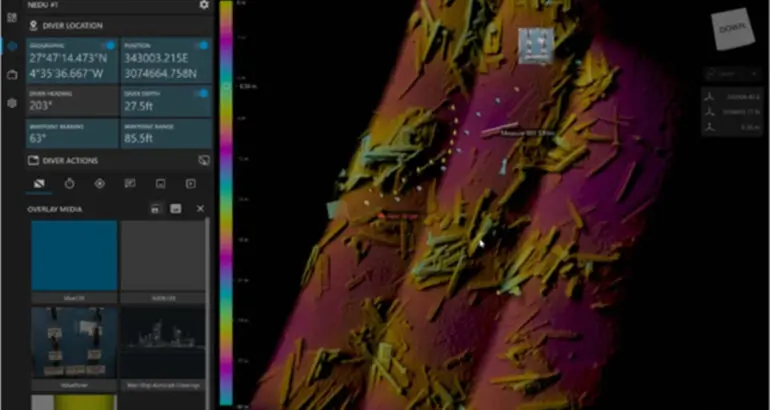770x410 pixels.
Task: Switch to the play video actions tab
Action: [190, 184]
